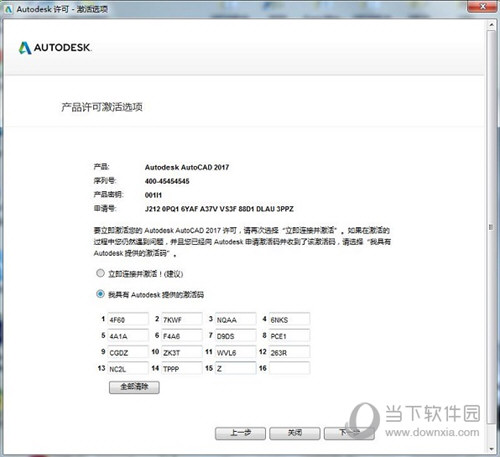
Task: Click activation code field 15 containing Z
Action: click(x=236, y=368)
